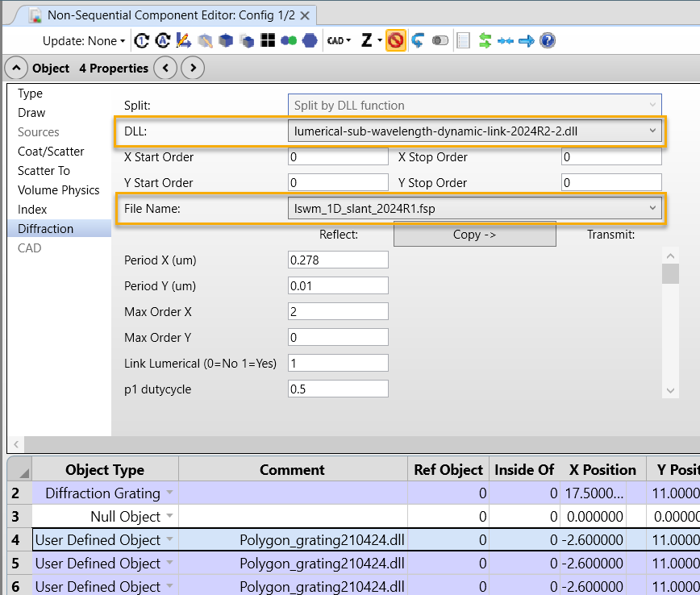Click the overlapping gray and blue cubes icon

(247, 41)
